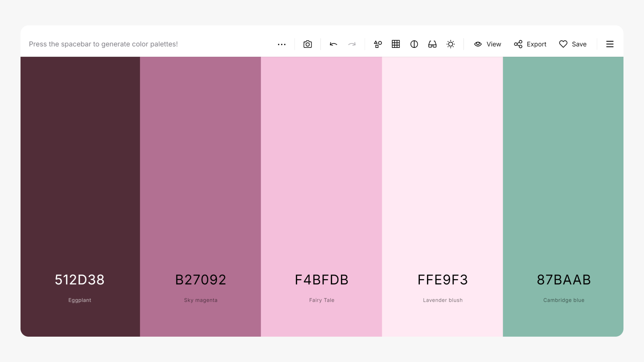Open the three-dot more options menu
644x362 pixels.
pyautogui.click(x=282, y=44)
